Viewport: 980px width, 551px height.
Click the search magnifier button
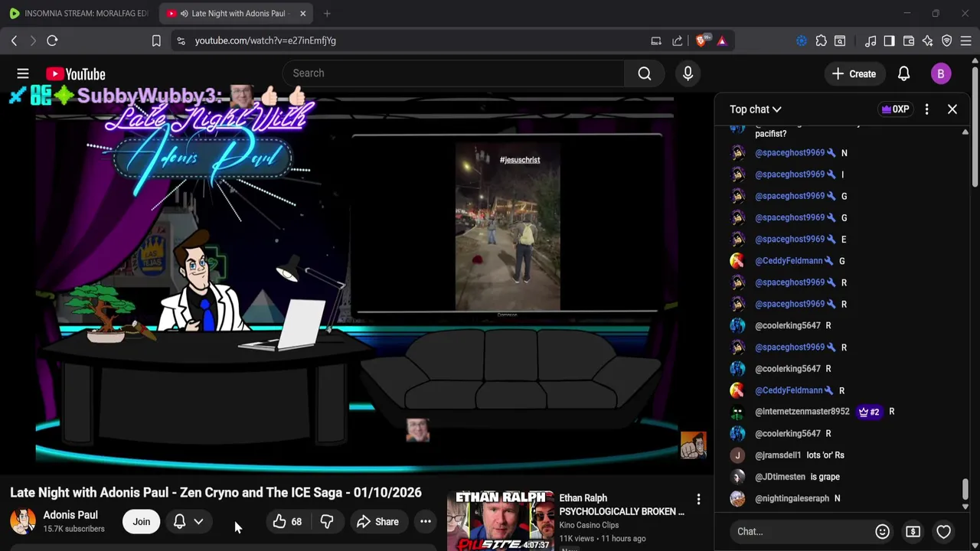(x=645, y=73)
